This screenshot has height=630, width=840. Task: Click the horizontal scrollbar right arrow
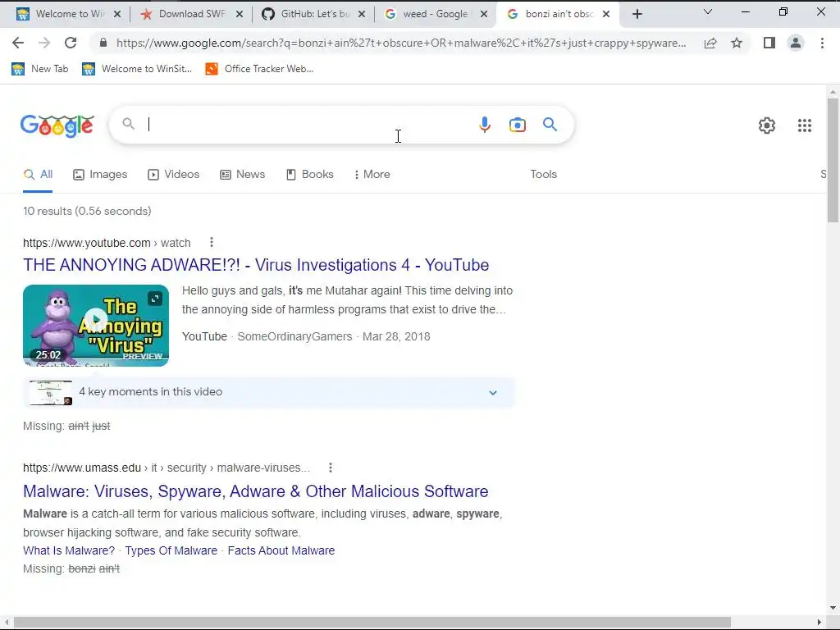point(819,622)
